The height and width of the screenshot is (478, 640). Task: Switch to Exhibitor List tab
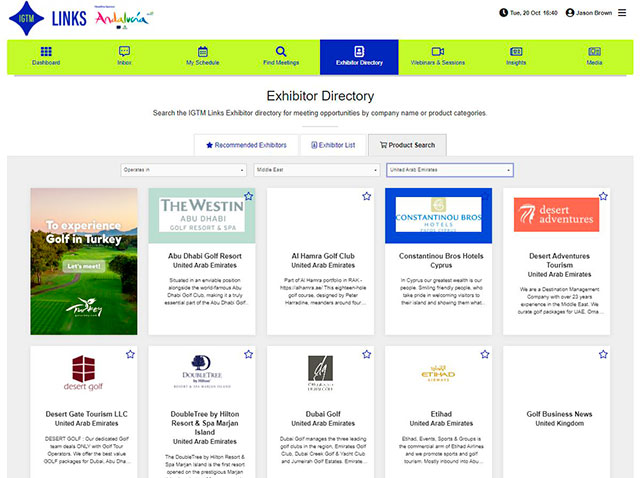coord(333,145)
